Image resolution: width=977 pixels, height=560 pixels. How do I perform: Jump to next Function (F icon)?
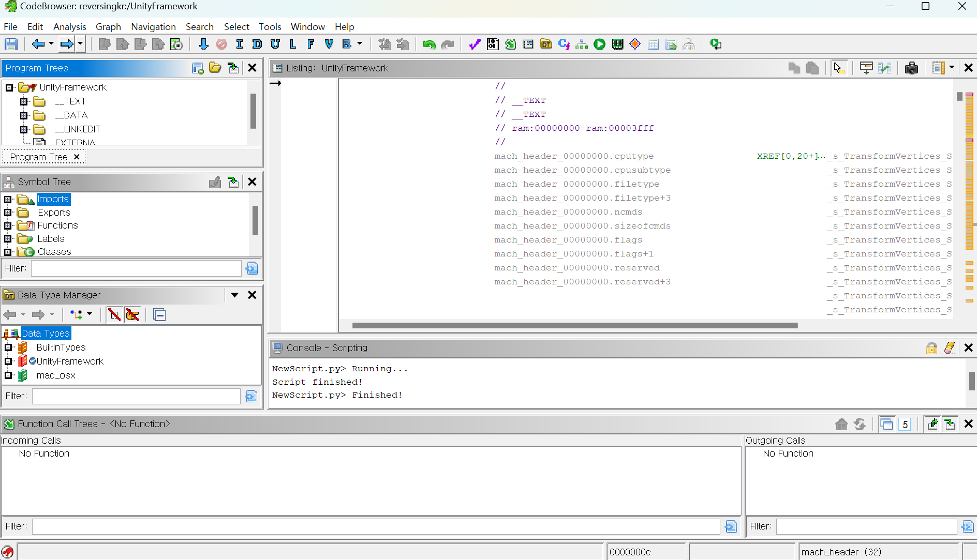point(310,44)
